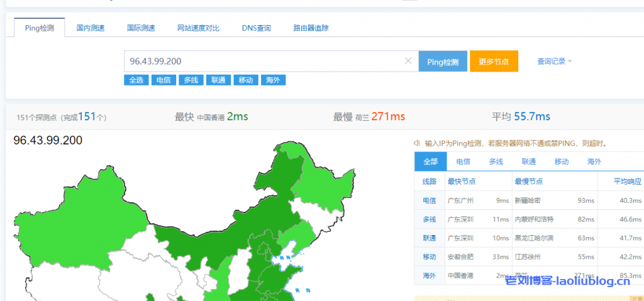Toggle the 电信 filter tag
Image resolution: width=644 pixels, height=301 pixels.
(164, 80)
